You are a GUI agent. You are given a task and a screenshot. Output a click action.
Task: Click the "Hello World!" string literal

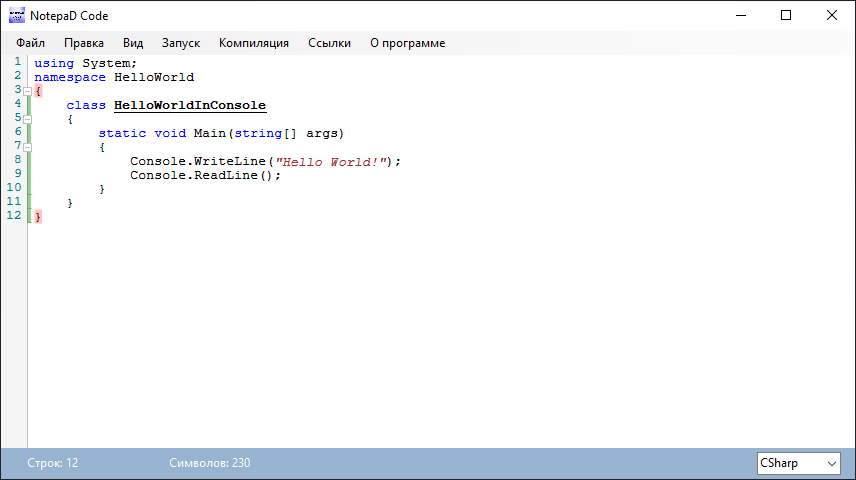(x=331, y=161)
